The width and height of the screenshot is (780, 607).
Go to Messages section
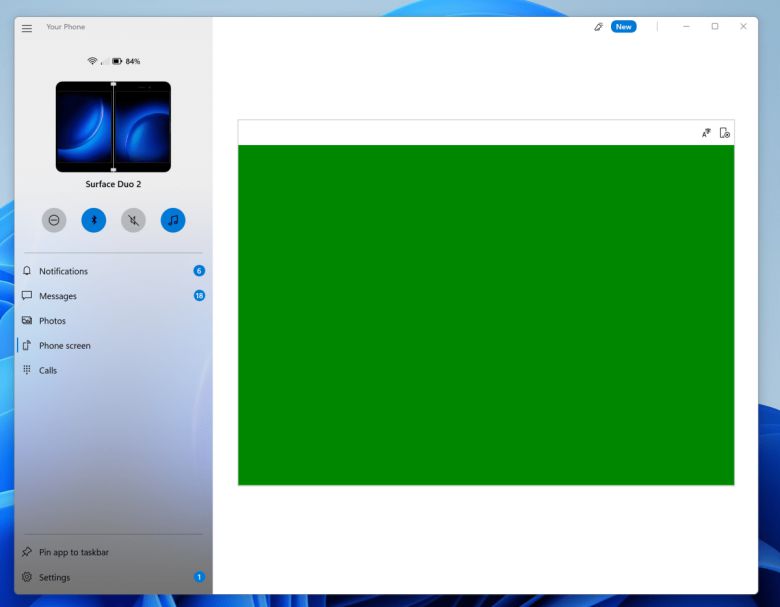coord(58,296)
